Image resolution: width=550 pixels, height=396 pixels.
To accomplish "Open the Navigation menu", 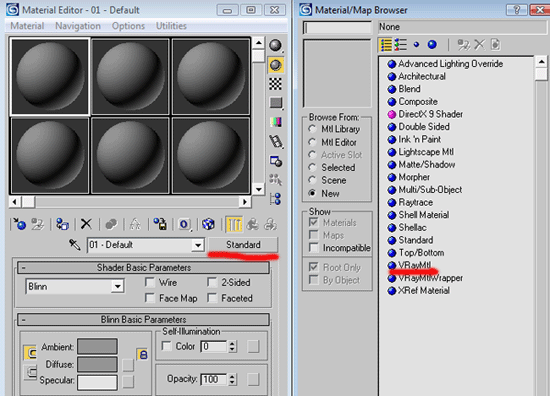I will [x=78, y=26].
